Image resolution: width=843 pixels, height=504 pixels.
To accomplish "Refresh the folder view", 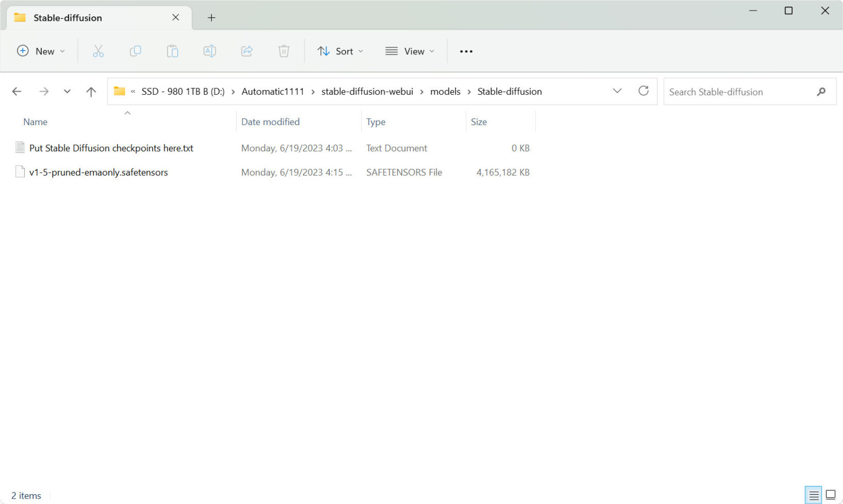I will pyautogui.click(x=643, y=91).
